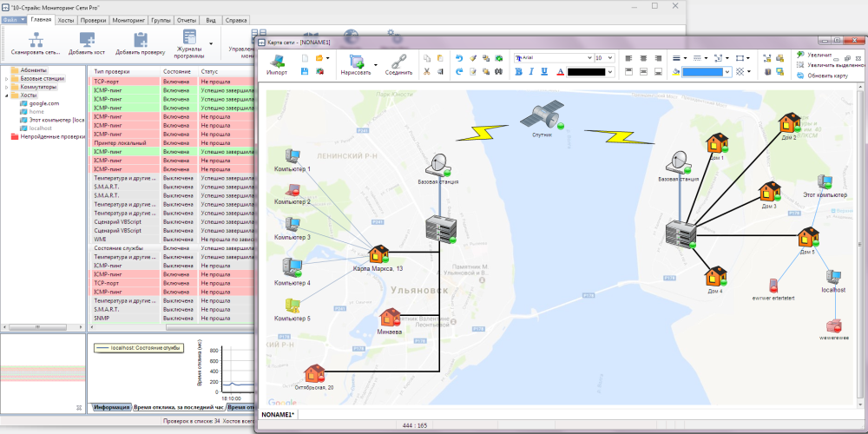
Task: Select the Дом 1 house icon
Action: [x=717, y=143]
